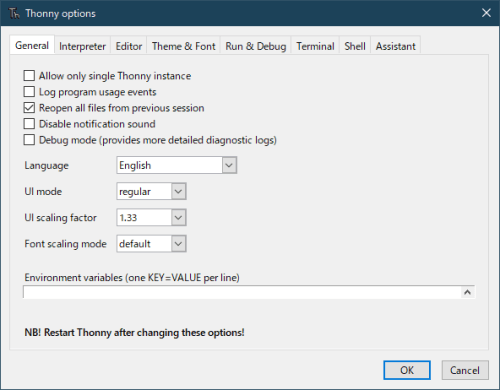Click the OK button

[x=407, y=370]
